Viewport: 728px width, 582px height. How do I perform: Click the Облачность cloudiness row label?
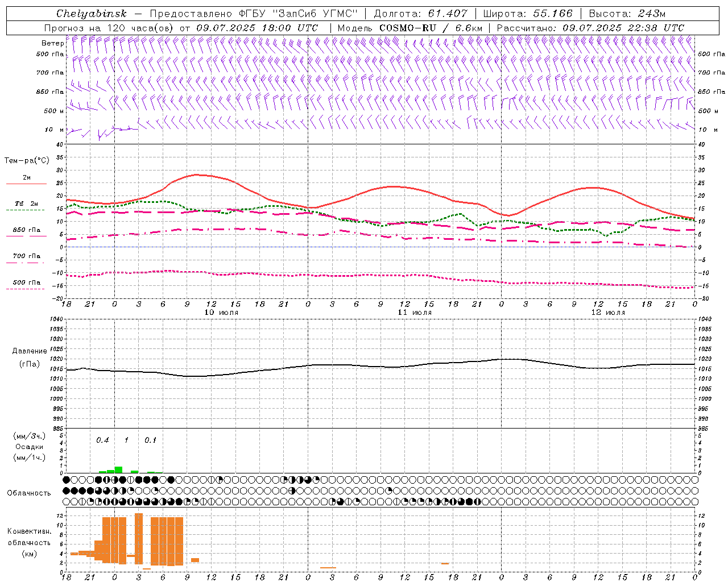pyautogui.click(x=29, y=493)
